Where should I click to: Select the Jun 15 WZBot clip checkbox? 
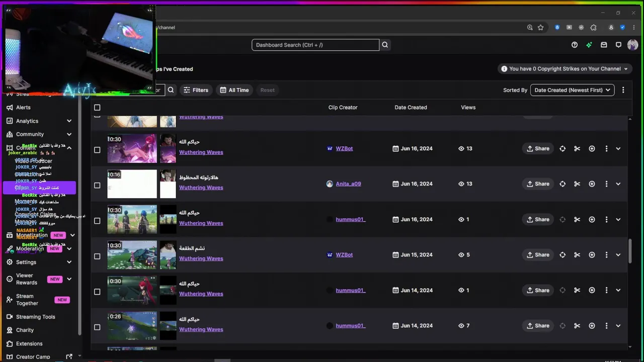pyautogui.click(x=97, y=256)
